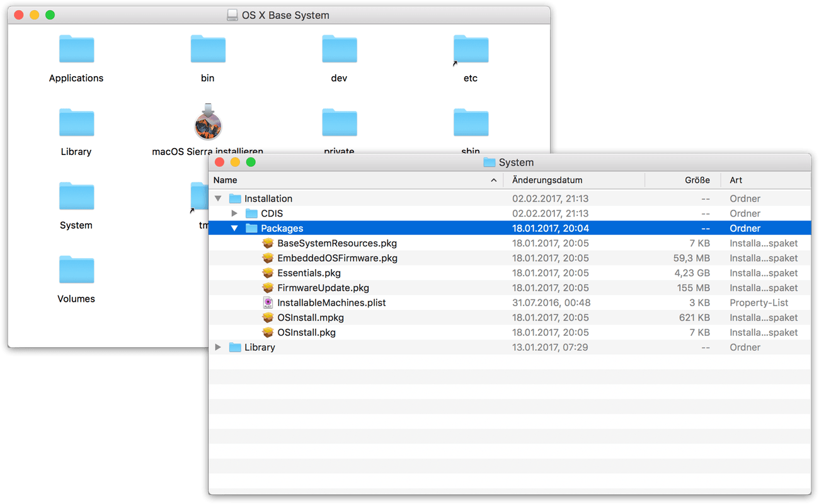Select the Essentials.pkg file name

pyautogui.click(x=309, y=273)
